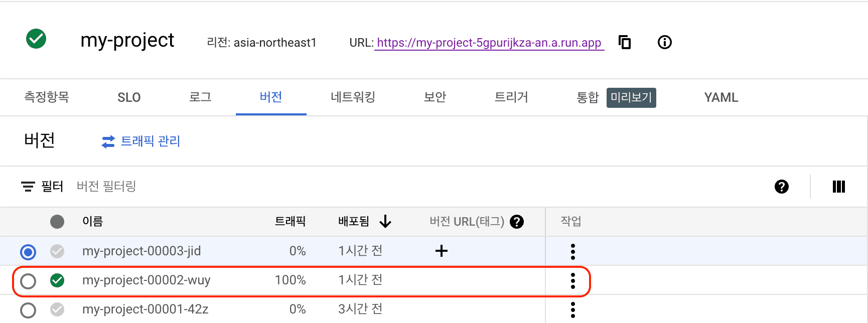The width and height of the screenshot is (868, 323).
Task: Click the URL info icon
Action: [664, 42]
